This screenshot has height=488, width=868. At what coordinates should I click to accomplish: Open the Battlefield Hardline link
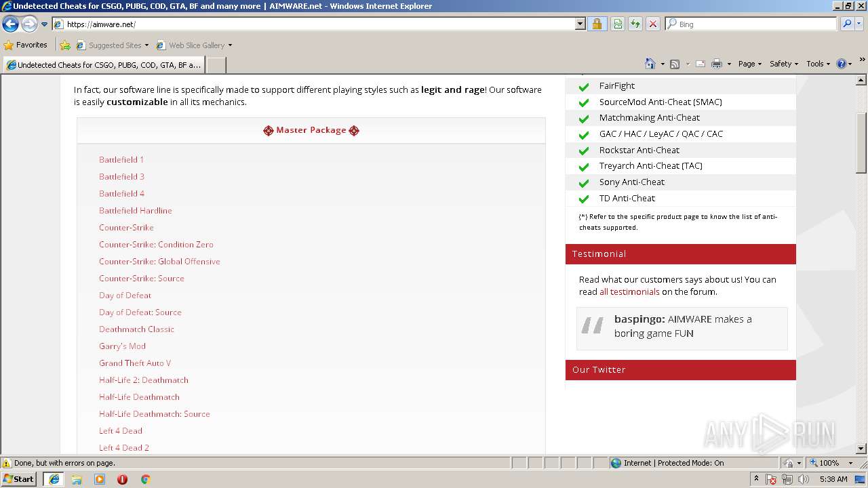(136, 211)
